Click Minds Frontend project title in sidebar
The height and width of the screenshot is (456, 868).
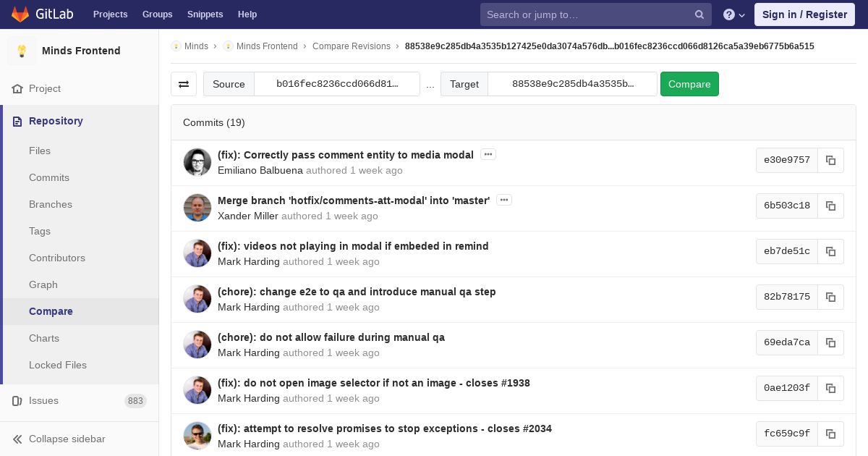coord(81,51)
